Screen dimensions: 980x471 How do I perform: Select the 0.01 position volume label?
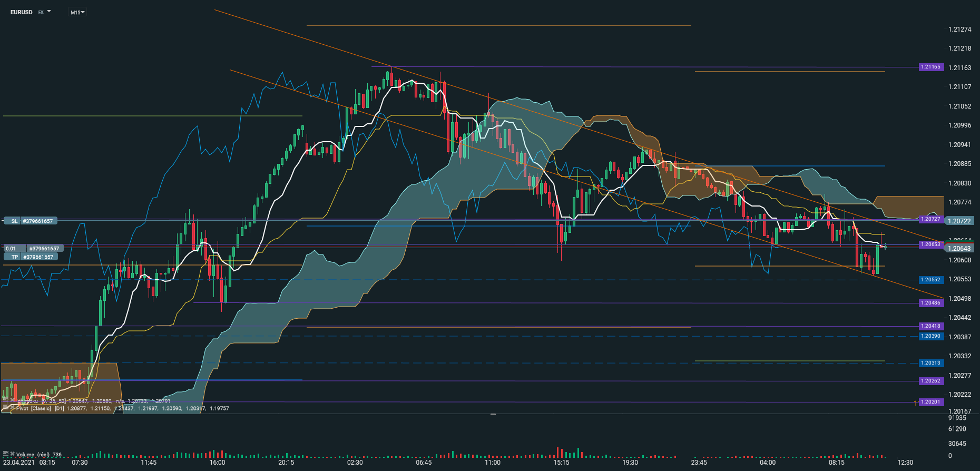(x=12, y=248)
